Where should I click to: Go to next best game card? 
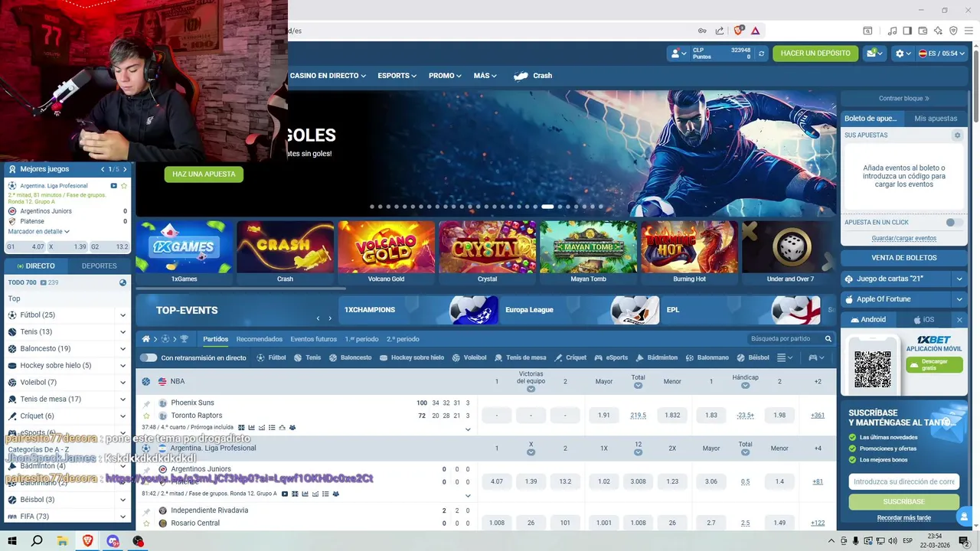pos(125,169)
